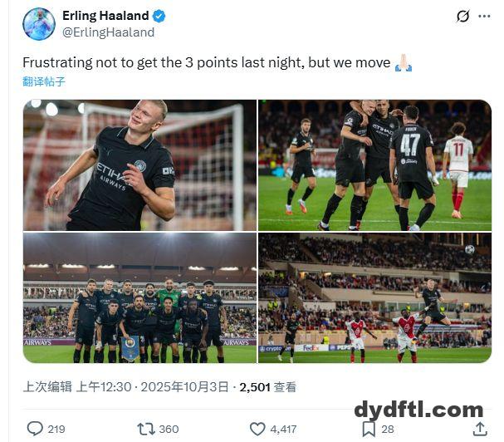Image resolution: width=504 pixels, height=442 pixels.
Task: Click the 4,417 likes count
Action: [283, 430]
